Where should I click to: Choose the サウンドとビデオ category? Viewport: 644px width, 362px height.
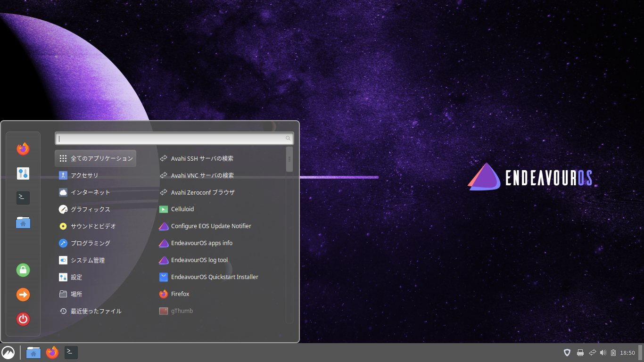(x=96, y=226)
